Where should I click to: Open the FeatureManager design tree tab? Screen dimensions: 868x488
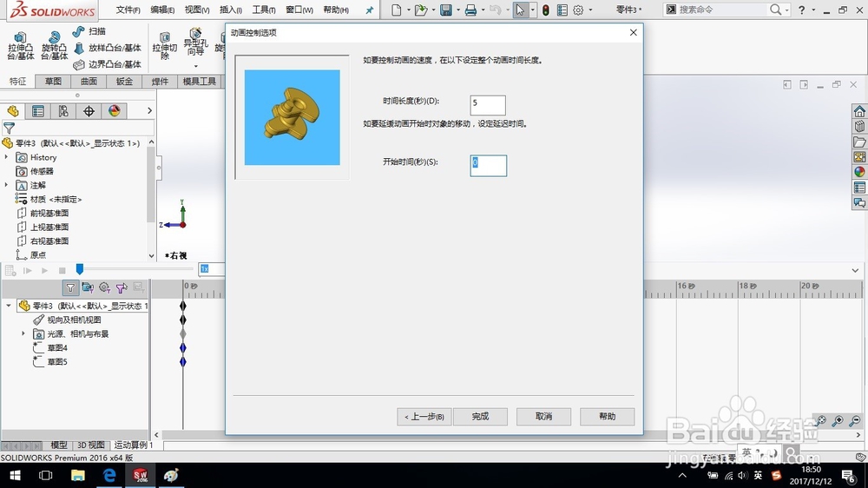click(x=13, y=111)
